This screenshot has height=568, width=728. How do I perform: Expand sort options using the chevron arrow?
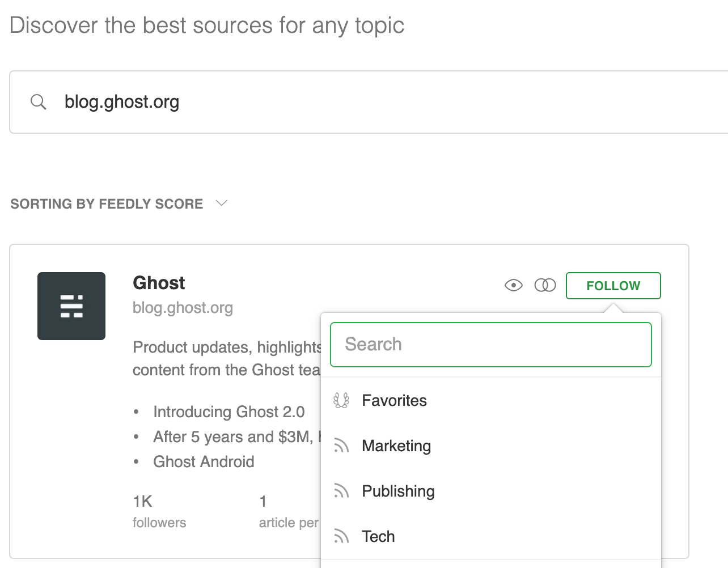[222, 204]
